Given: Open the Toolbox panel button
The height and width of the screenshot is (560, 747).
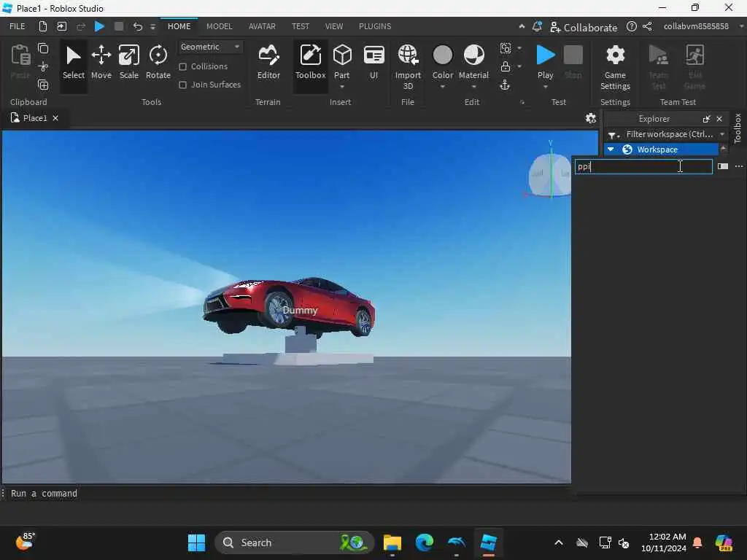Looking at the screenshot, I should pos(310,63).
